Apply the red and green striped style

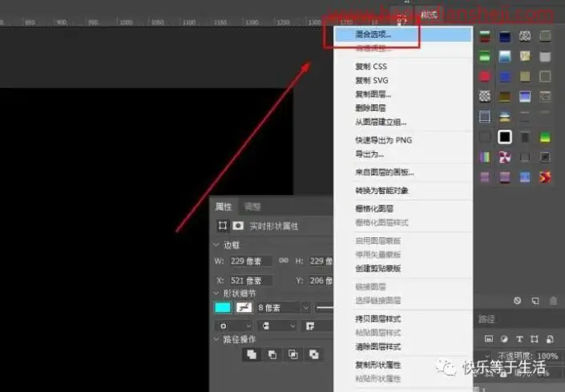[x=485, y=36]
